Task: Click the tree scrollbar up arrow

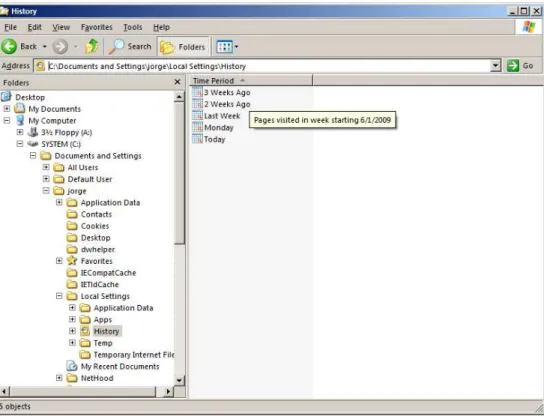Action: 179,96
